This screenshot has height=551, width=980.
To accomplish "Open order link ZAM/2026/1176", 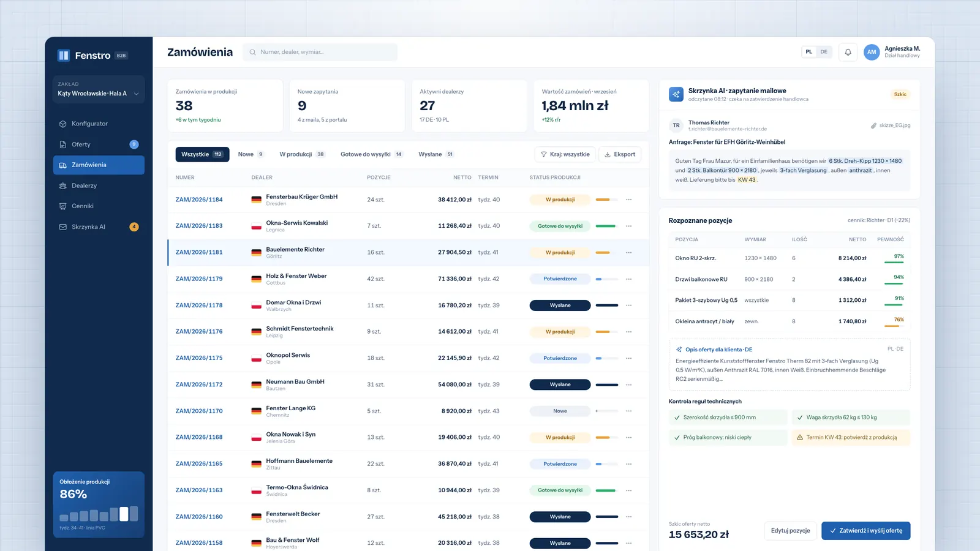I will [199, 332].
